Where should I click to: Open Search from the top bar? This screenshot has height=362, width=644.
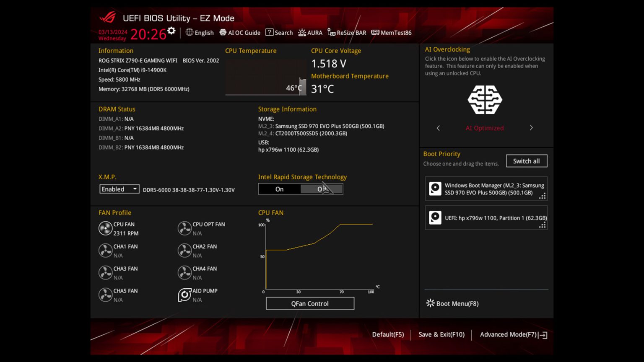tap(279, 33)
